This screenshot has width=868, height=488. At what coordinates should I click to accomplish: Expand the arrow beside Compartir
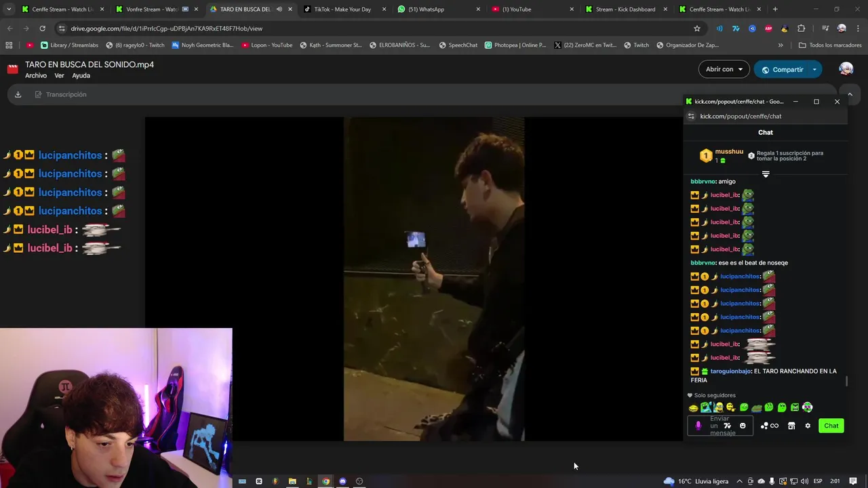click(814, 69)
